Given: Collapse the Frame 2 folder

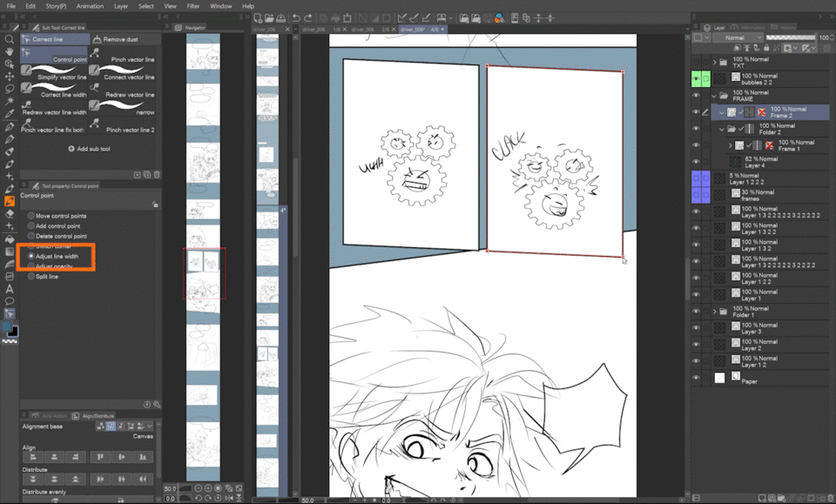Looking at the screenshot, I should tap(722, 112).
